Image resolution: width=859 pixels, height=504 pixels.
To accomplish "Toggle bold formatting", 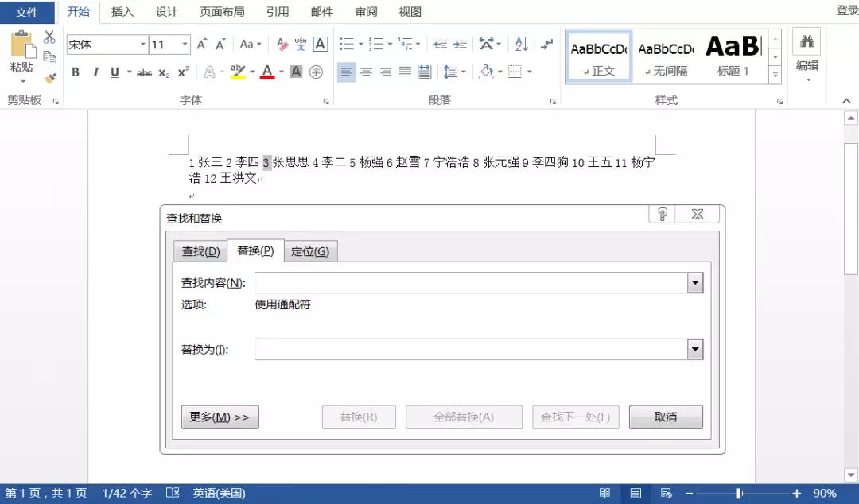I will 76,72.
